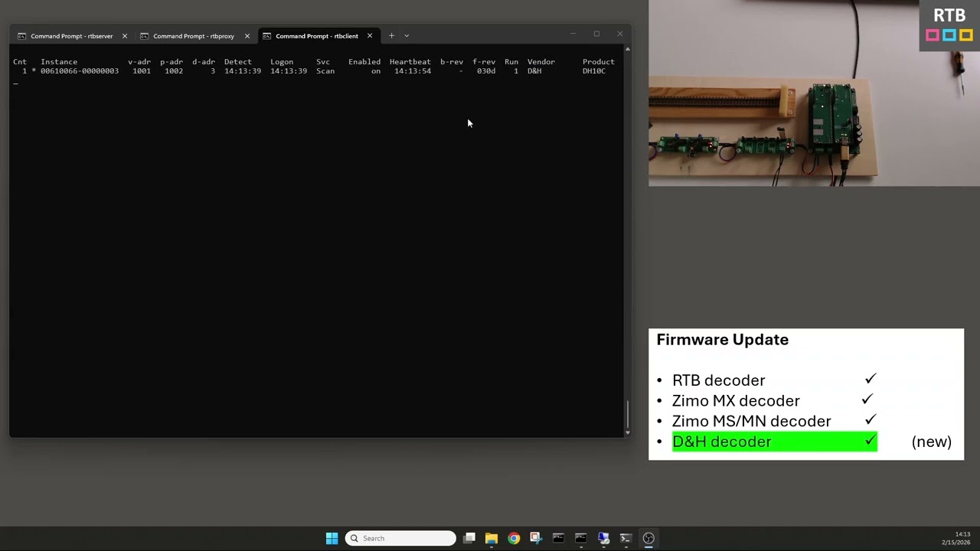The height and width of the screenshot is (551, 980).
Task: Click the magnifier icon in the taskbar search
Action: coord(354,538)
